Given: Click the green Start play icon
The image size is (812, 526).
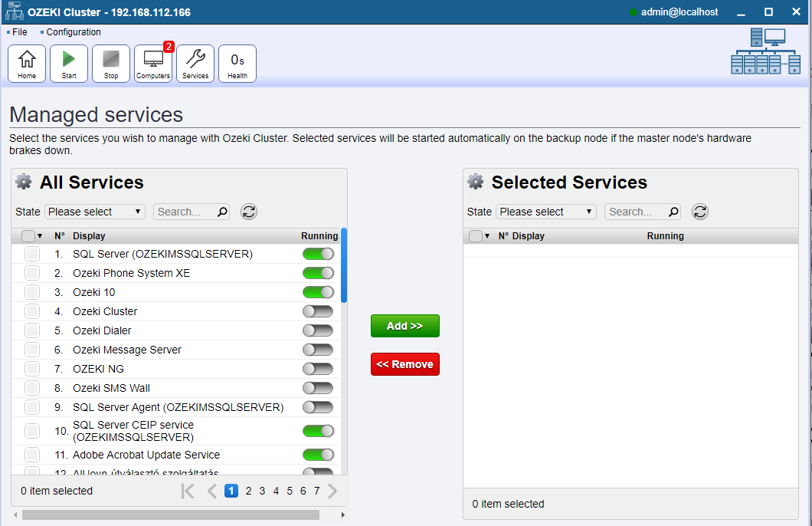Looking at the screenshot, I should 69,58.
